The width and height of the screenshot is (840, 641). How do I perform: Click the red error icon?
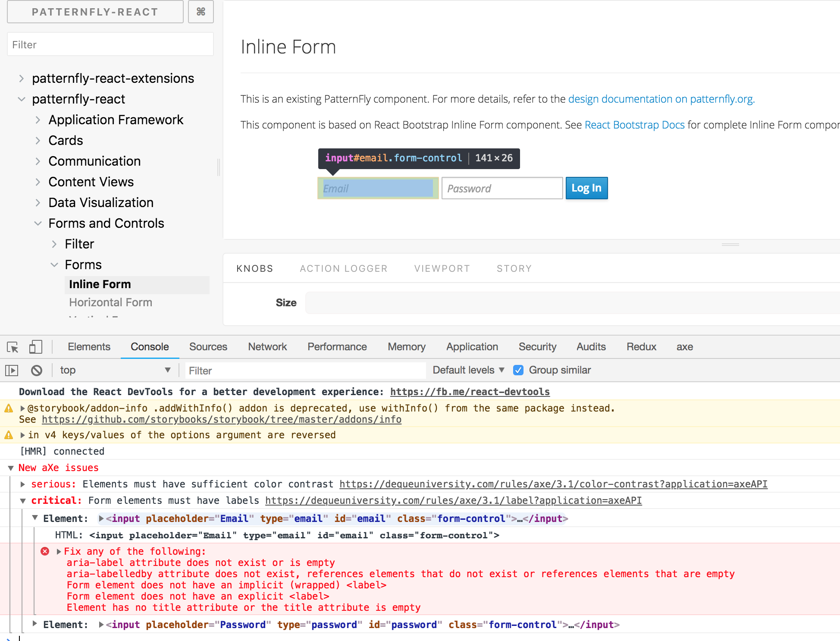pos(45,551)
